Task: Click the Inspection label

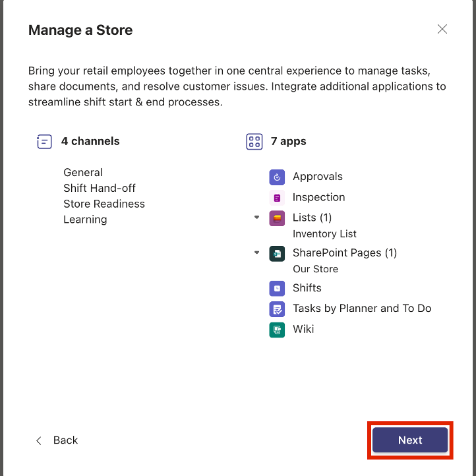Action: pyautogui.click(x=318, y=197)
